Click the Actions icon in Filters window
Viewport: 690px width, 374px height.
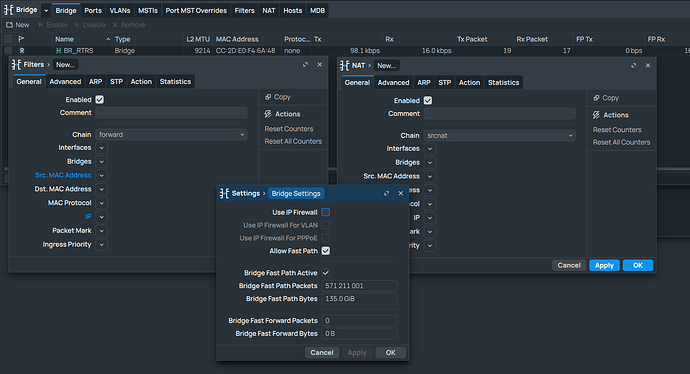[x=268, y=114]
